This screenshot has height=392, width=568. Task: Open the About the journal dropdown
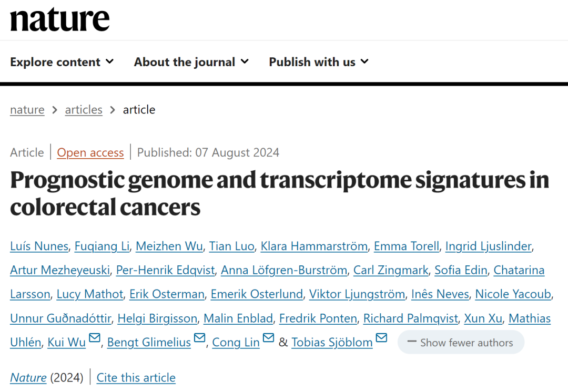pos(191,62)
